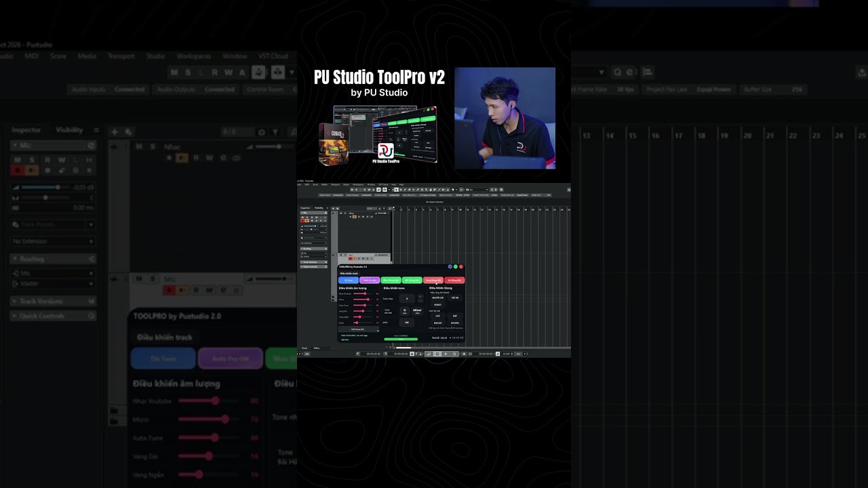The image size is (868, 488).
Task: Adjust the Nhạc Youtube volume slider
Action: pos(361,293)
